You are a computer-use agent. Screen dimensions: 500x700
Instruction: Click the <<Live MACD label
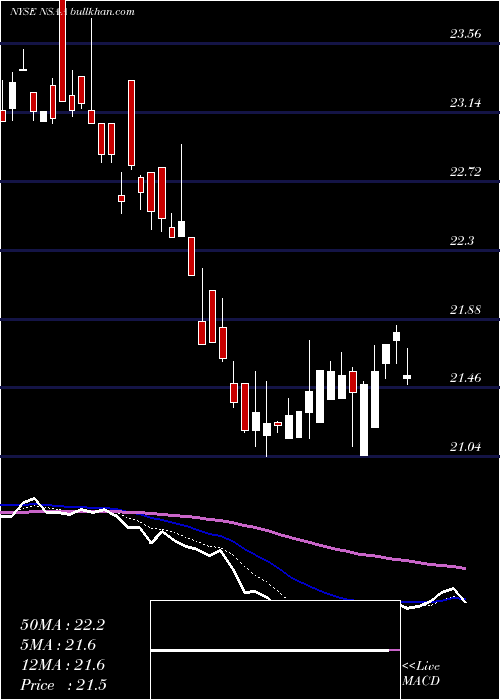coord(421,674)
